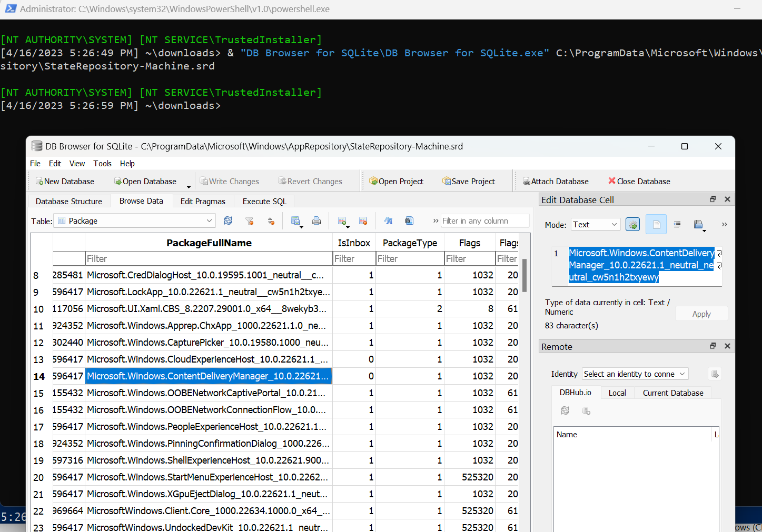Click Close Database toolbar button
The image size is (762, 532).
click(x=639, y=182)
